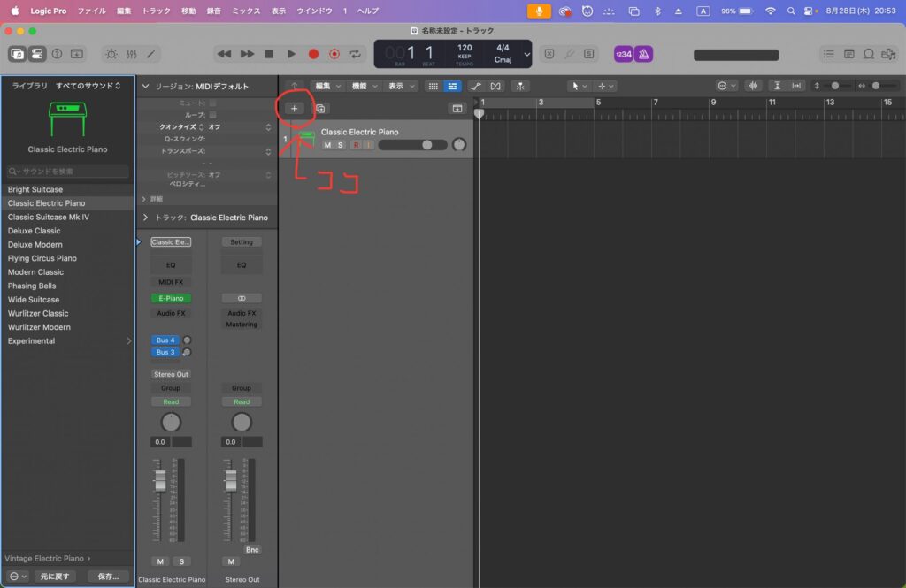This screenshot has height=588, width=906.
Task: Open the ファイル menu
Action: [91, 11]
